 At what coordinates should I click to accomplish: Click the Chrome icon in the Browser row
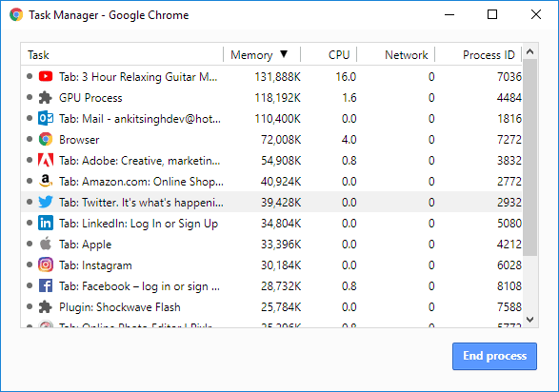click(x=46, y=139)
